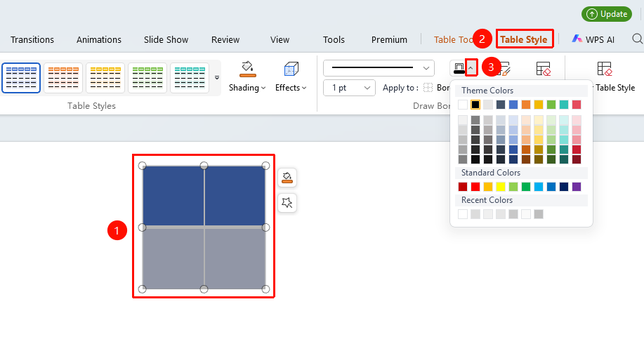Viewport: 644px width, 363px height.
Task: Open the Slide Show tab
Action: pos(166,39)
